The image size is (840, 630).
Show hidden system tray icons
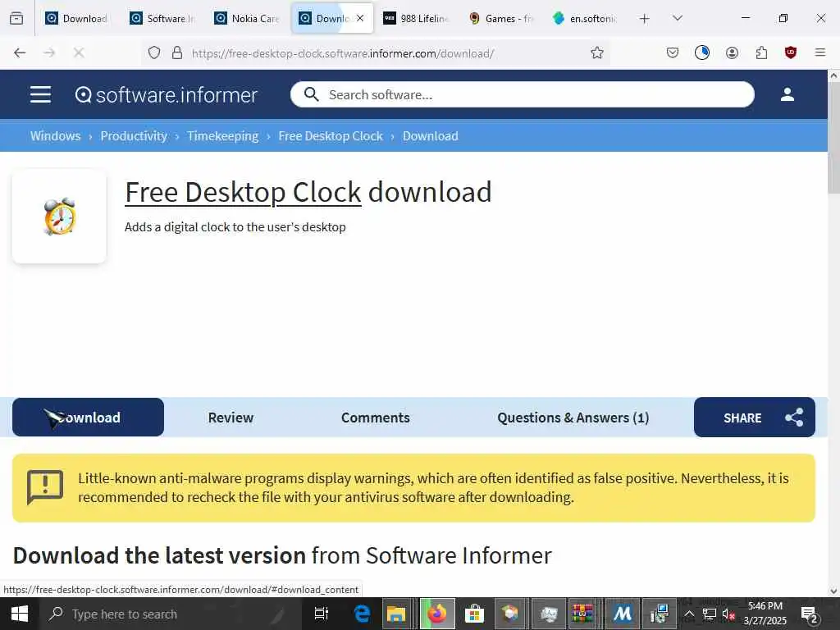point(689,614)
